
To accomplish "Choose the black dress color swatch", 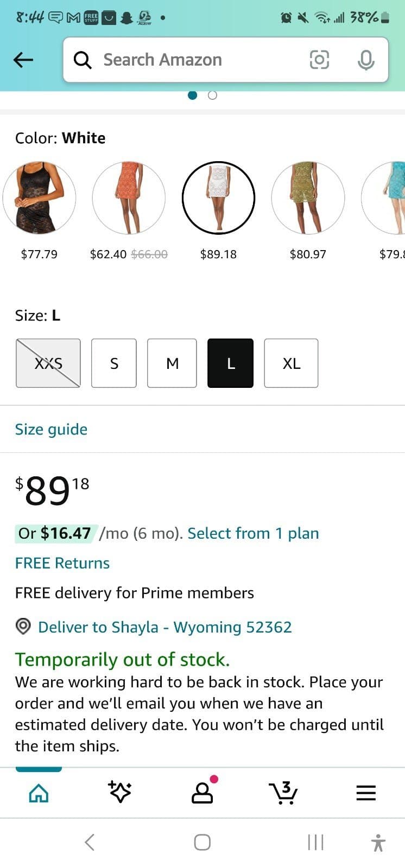I will (39, 198).
